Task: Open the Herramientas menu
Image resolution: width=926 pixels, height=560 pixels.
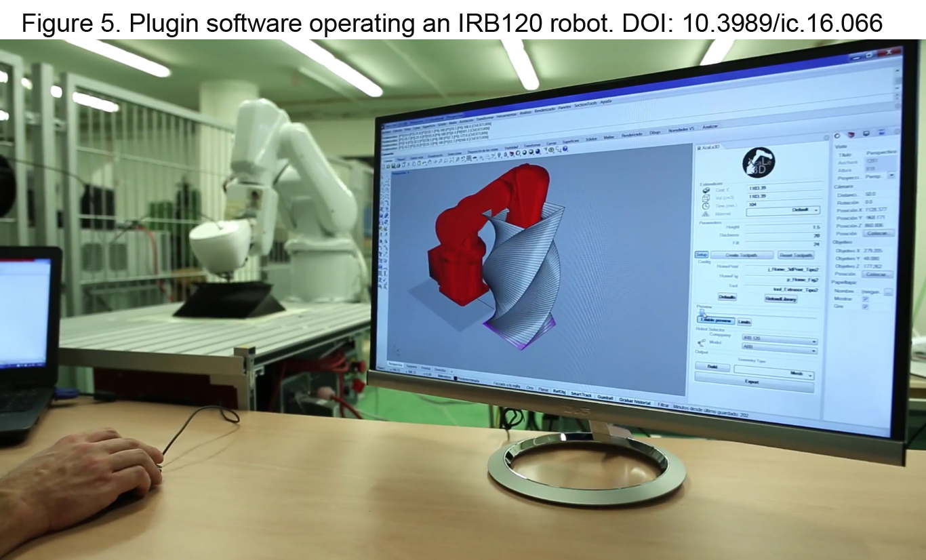Action: tap(506, 115)
